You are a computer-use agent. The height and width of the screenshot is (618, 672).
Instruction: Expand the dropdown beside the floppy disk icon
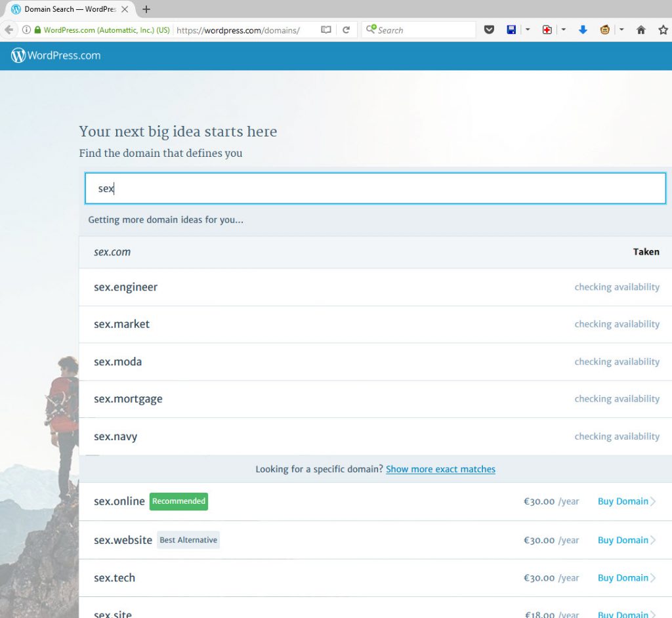click(x=528, y=30)
